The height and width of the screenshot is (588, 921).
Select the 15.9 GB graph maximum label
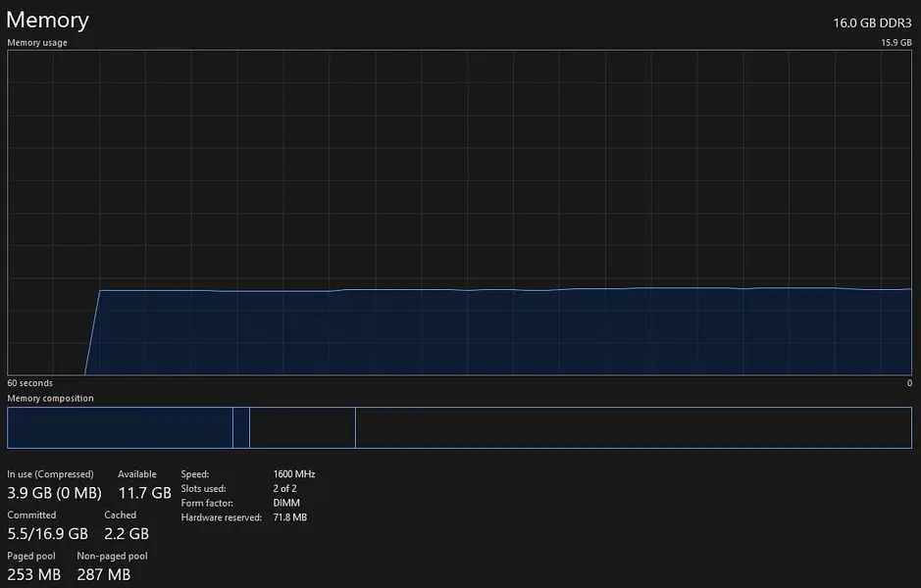coord(896,43)
